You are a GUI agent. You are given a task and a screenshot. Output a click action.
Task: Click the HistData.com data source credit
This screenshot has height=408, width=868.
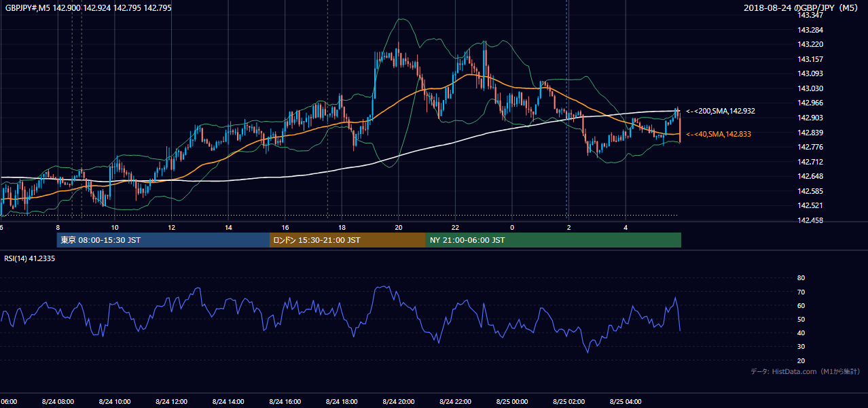click(x=806, y=371)
